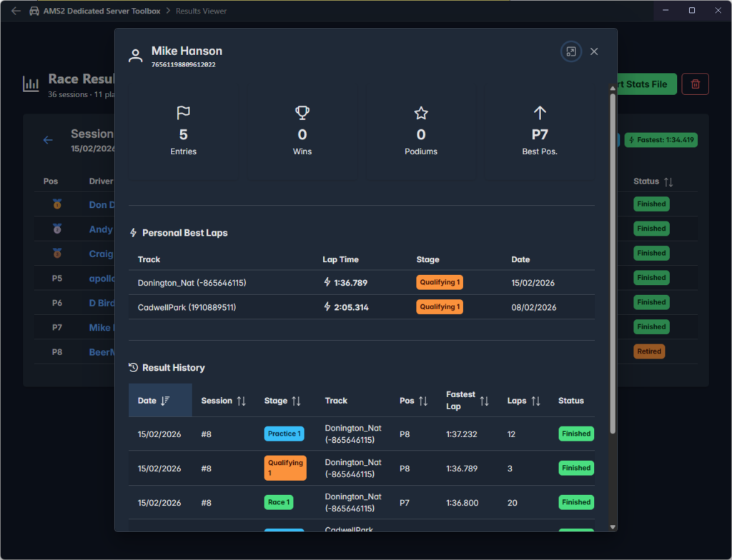The width and height of the screenshot is (732, 560).
Task: Click the up arrow icon above Best Pos.
Action: [540, 113]
